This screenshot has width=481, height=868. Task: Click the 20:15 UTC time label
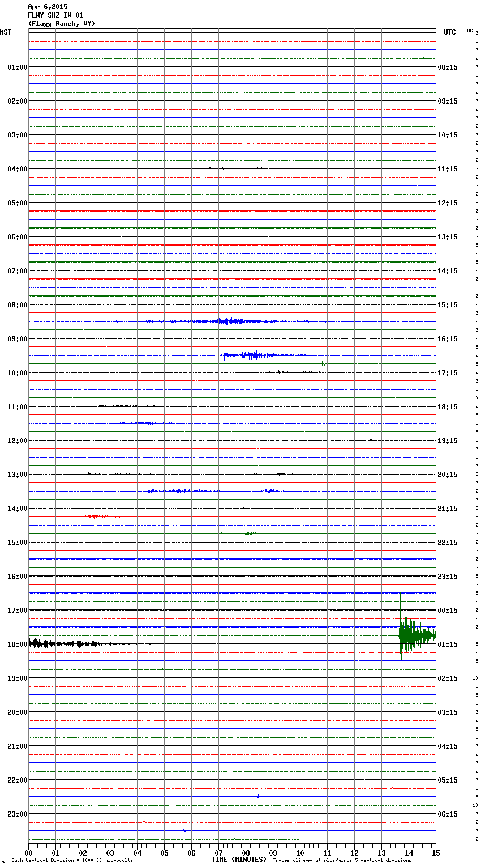pos(448,475)
